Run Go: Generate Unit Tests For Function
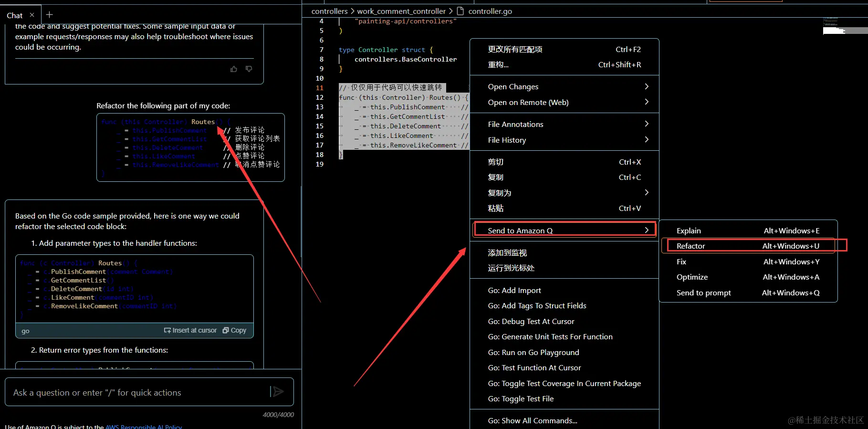The width and height of the screenshot is (868, 429). (x=565, y=337)
